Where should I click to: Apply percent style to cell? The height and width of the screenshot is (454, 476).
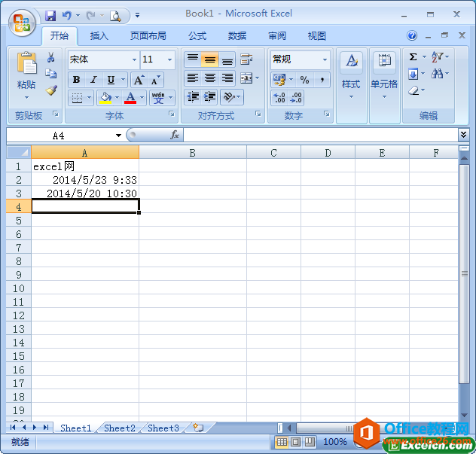(x=304, y=80)
